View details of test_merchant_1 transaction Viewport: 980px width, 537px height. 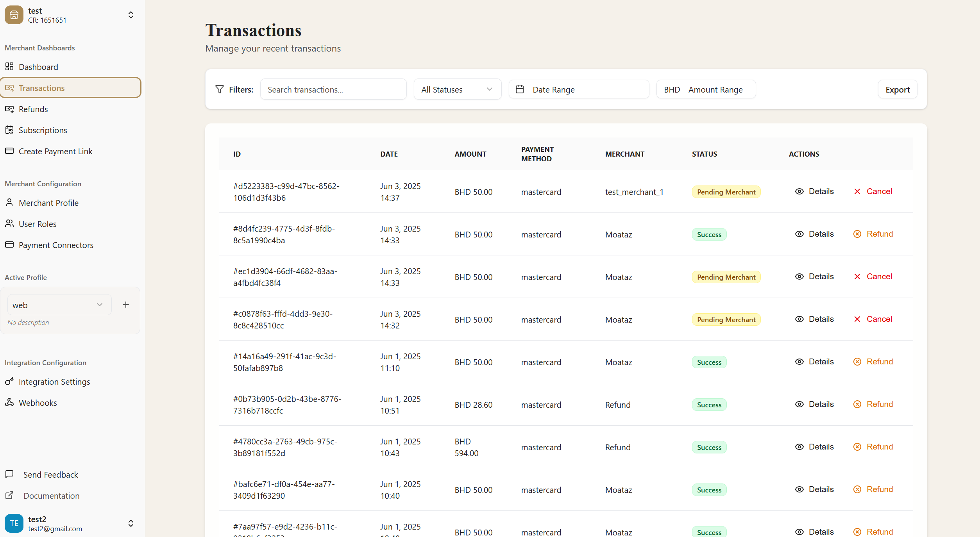(814, 191)
